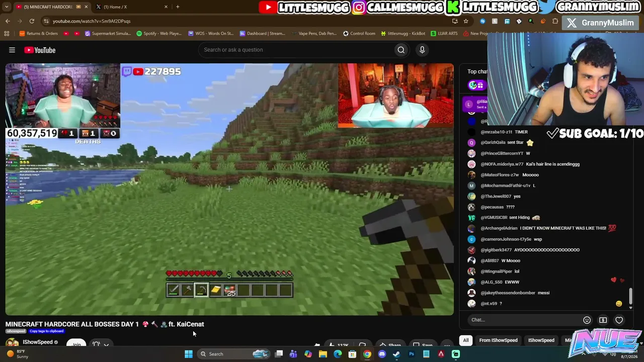The image size is (644, 362).
Task: Reload the page with the refresh icon
Action: tap(32, 21)
